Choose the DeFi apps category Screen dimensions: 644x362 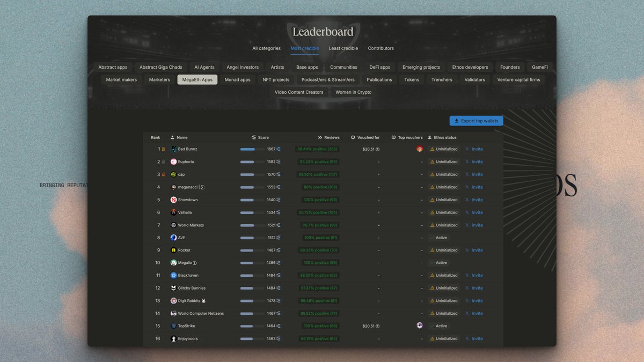tap(380, 67)
